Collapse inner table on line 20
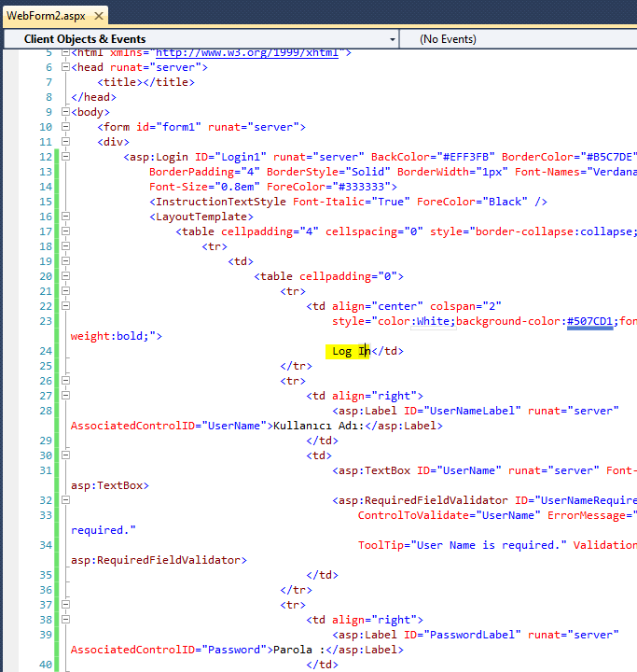The image size is (637, 672). tap(65, 275)
